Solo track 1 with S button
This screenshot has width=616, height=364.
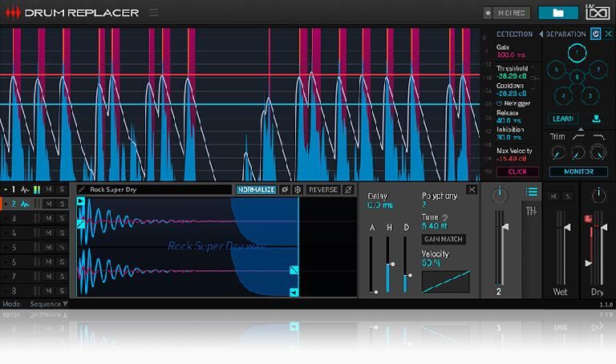click(62, 189)
